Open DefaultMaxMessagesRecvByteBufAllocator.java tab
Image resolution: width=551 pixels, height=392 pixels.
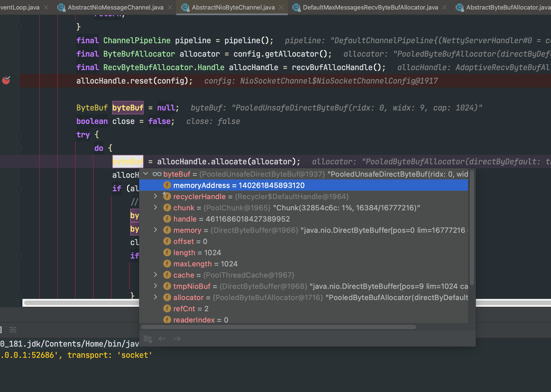pos(370,7)
